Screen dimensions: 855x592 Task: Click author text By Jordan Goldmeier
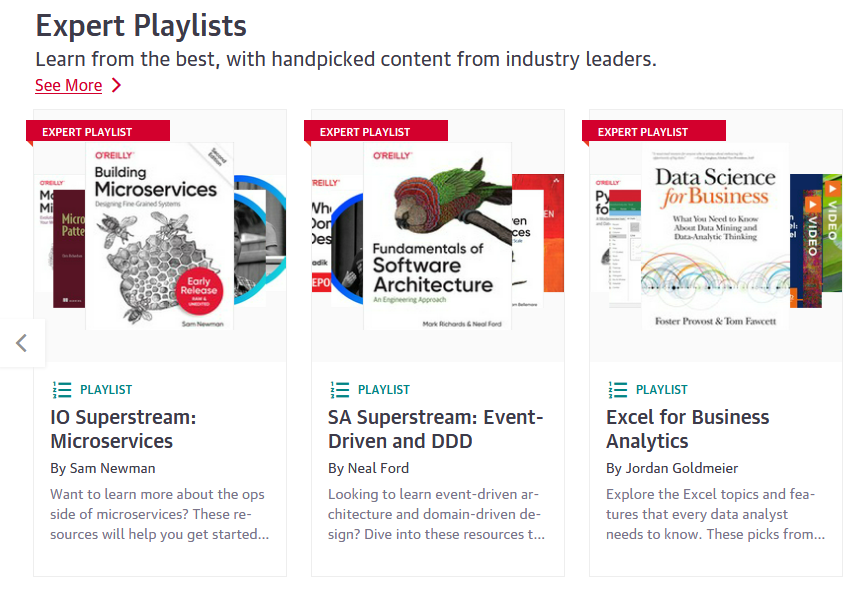(672, 468)
